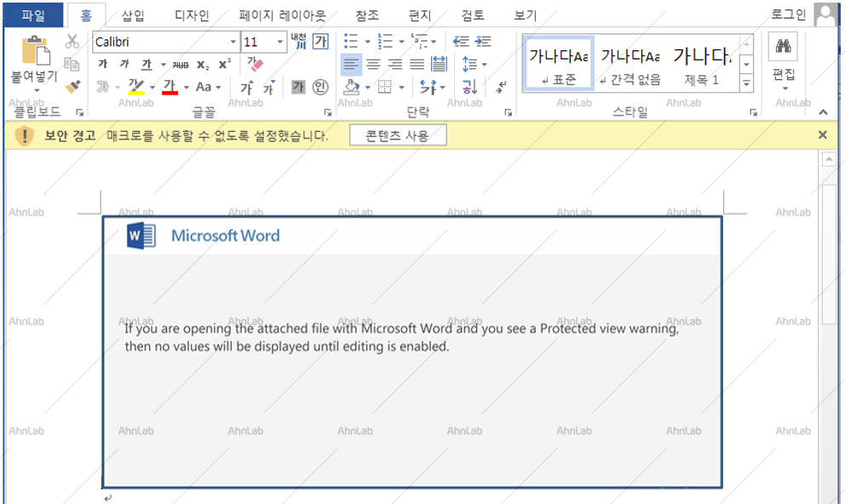
Task: Open the Styles (스타일) pane launcher
Action: tap(753, 112)
